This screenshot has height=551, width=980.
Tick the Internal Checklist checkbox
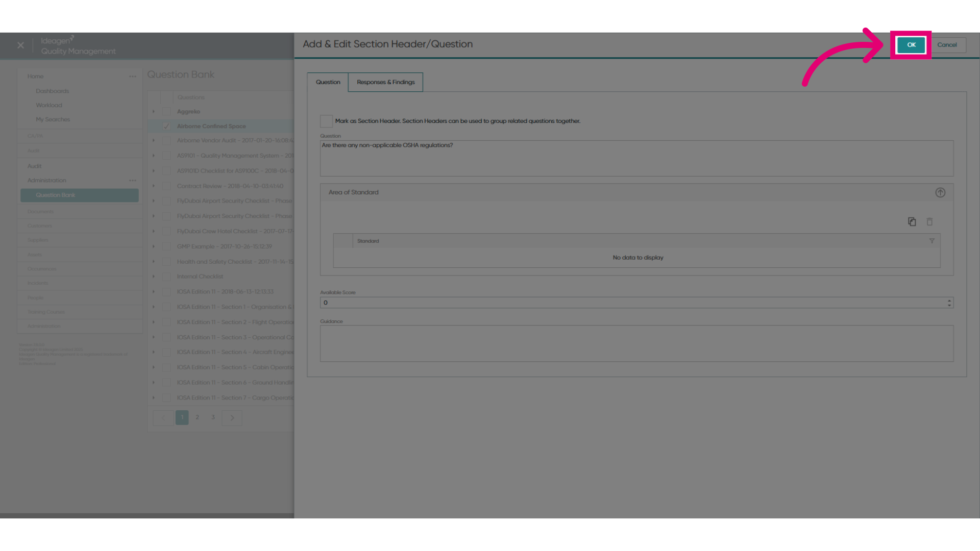[166, 277]
